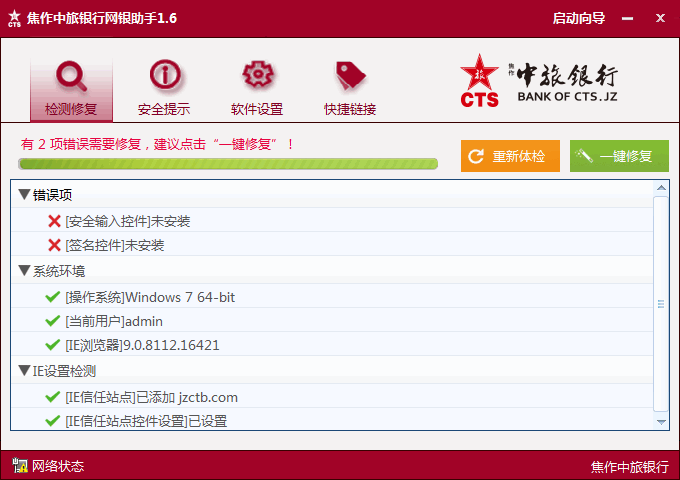Click the refresh arrow icon in 重新体检

(x=476, y=156)
